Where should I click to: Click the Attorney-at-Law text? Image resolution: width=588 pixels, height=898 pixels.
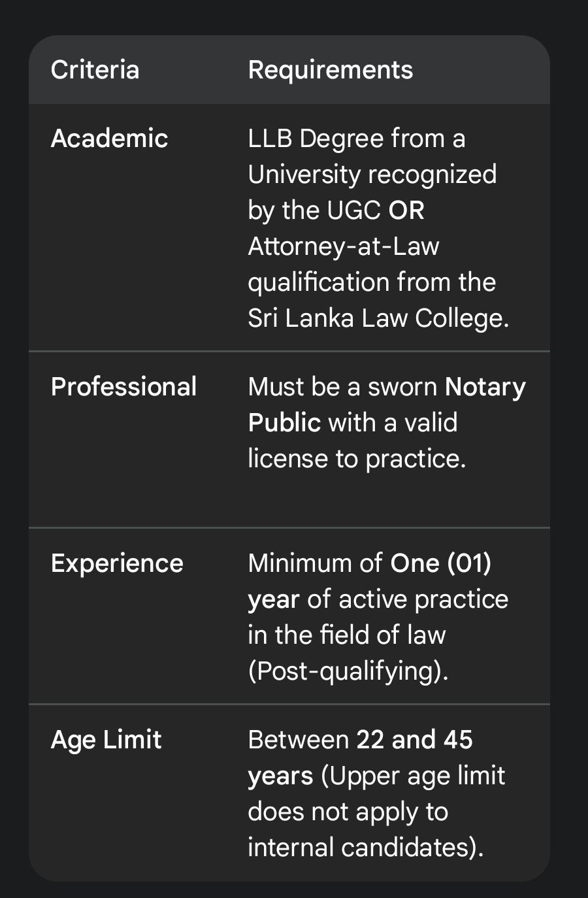click(343, 246)
